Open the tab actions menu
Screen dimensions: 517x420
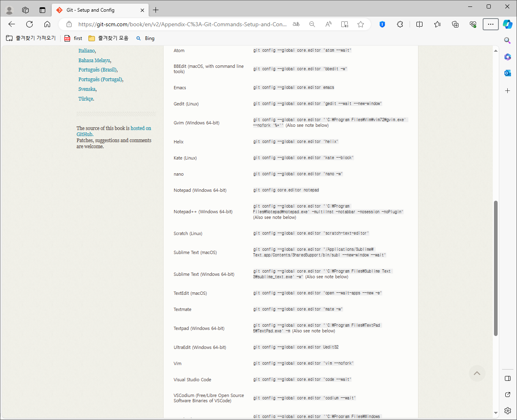tap(42, 10)
